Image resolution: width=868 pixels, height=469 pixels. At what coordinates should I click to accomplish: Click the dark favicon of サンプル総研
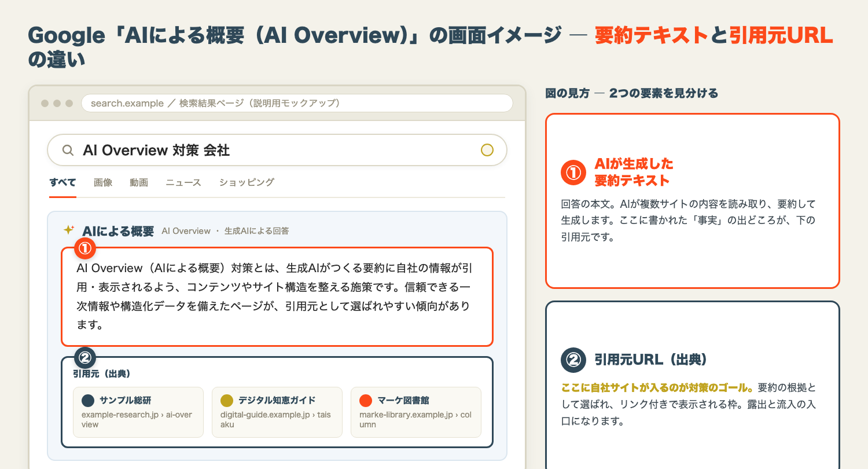pos(87,401)
